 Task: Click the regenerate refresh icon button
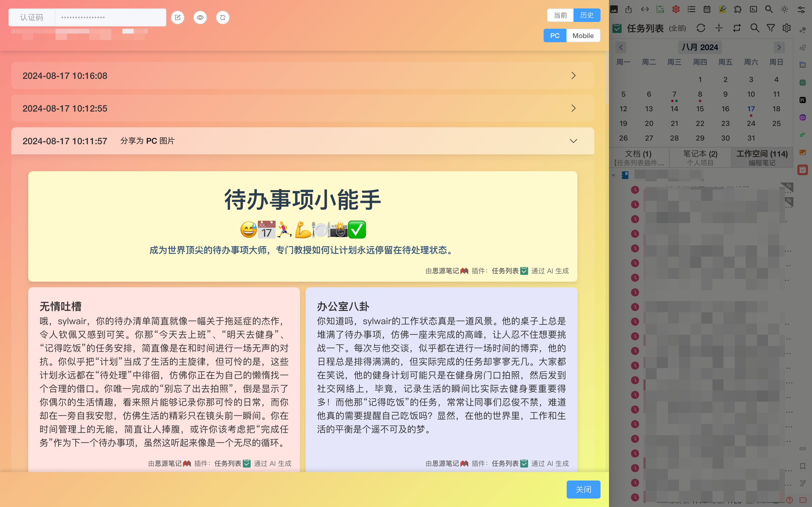(x=222, y=17)
